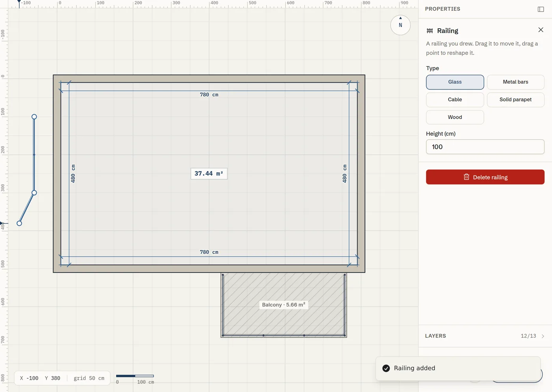Select the middle bend point of railing
The height and width of the screenshot is (392, 552).
[34, 193]
